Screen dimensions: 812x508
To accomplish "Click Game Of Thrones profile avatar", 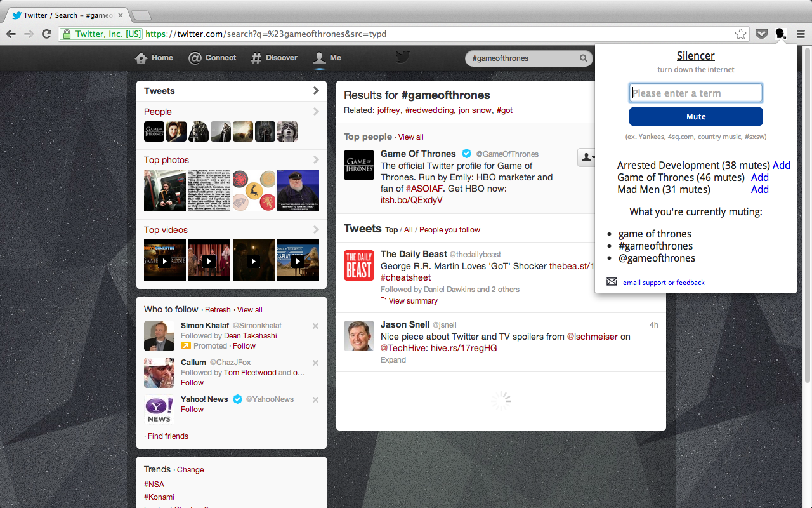I will 359,165.
